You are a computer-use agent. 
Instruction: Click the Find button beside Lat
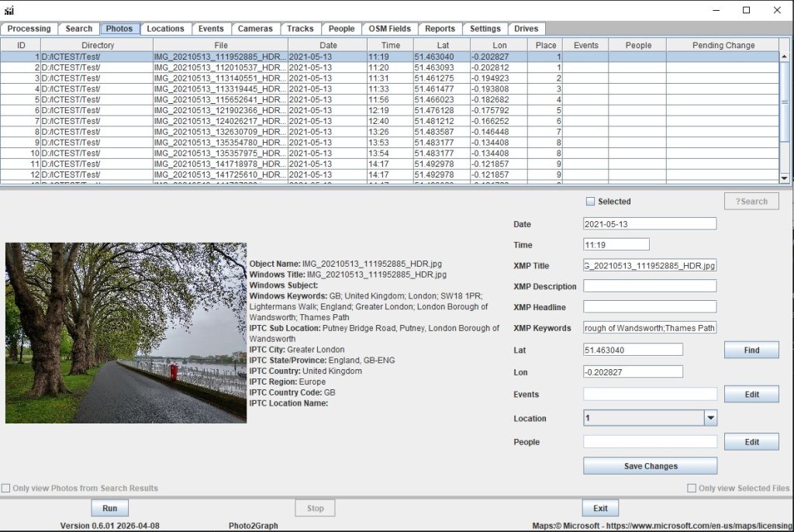pyautogui.click(x=751, y=351)
